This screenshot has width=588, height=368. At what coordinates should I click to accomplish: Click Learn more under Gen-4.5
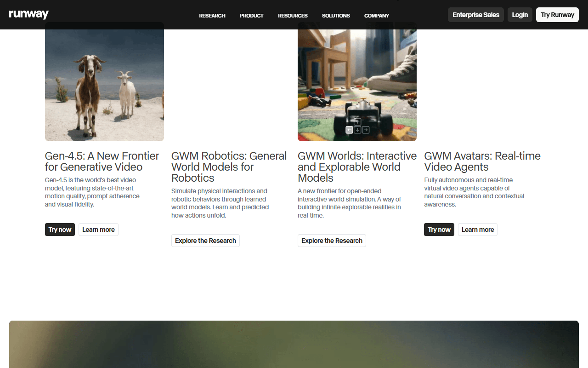click(x=98, y=230)
